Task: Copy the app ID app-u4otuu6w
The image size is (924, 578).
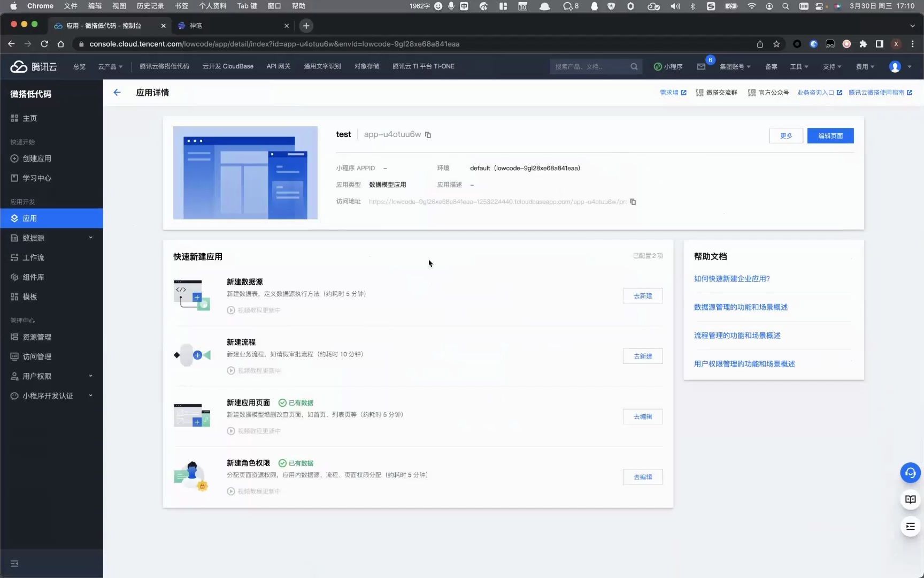Action: 428,135
